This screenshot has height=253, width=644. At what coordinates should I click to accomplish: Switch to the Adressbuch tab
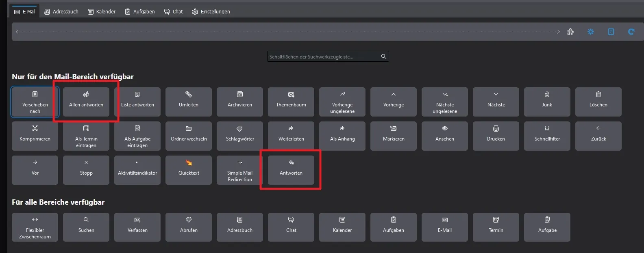pos(61,11)
